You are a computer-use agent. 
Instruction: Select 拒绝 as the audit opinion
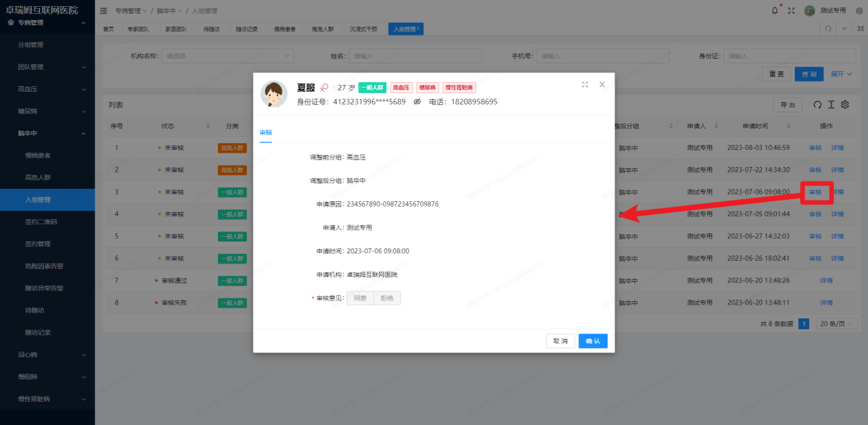point(387,298)
